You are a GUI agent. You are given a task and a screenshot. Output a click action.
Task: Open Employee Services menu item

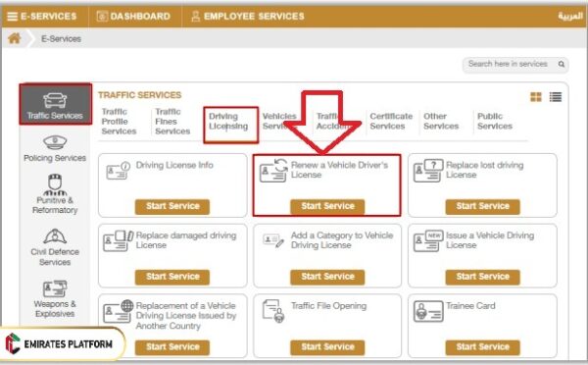tap(248, 16)
